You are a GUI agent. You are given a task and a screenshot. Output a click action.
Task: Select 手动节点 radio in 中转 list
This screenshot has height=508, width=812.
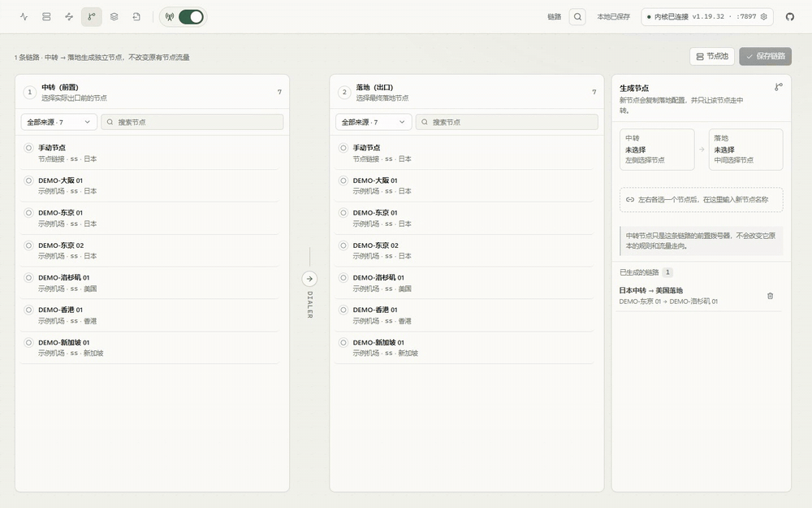pos(29,148)
